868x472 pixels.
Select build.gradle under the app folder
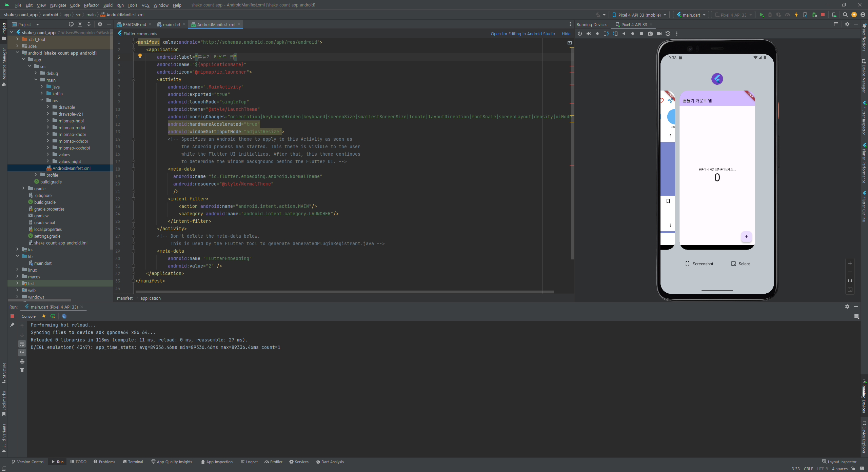tap(51, 182)
